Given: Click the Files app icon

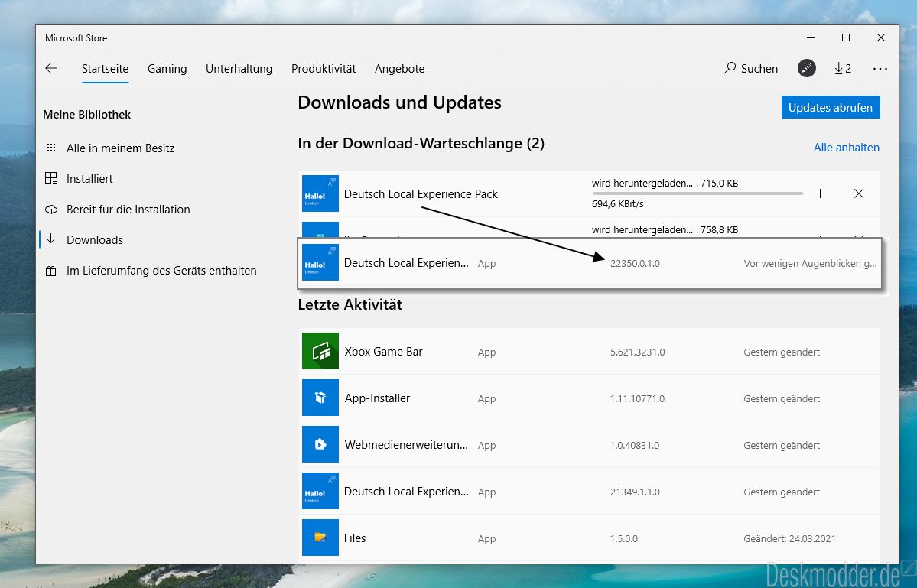Looking at the screenshot, I should click(x=320, y=537).
